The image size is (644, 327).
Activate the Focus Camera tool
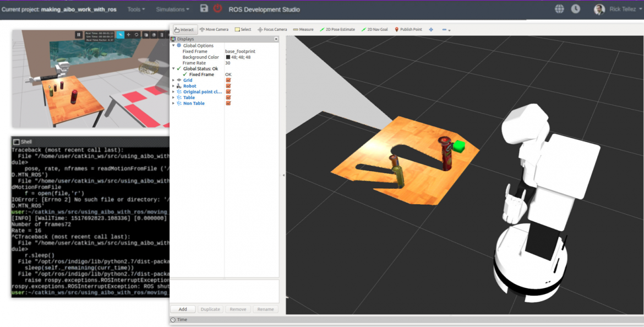(272, 30)
